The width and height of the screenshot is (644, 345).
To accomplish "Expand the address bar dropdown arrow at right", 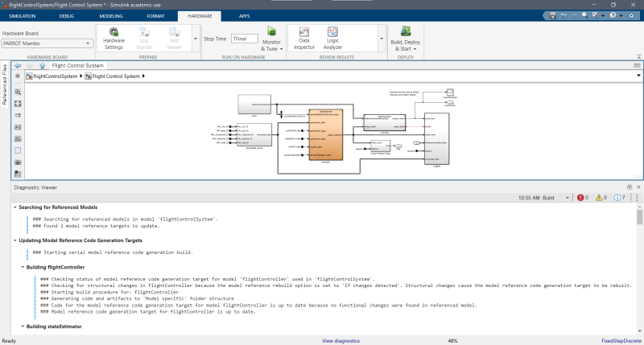I will (x=638, y=76).
